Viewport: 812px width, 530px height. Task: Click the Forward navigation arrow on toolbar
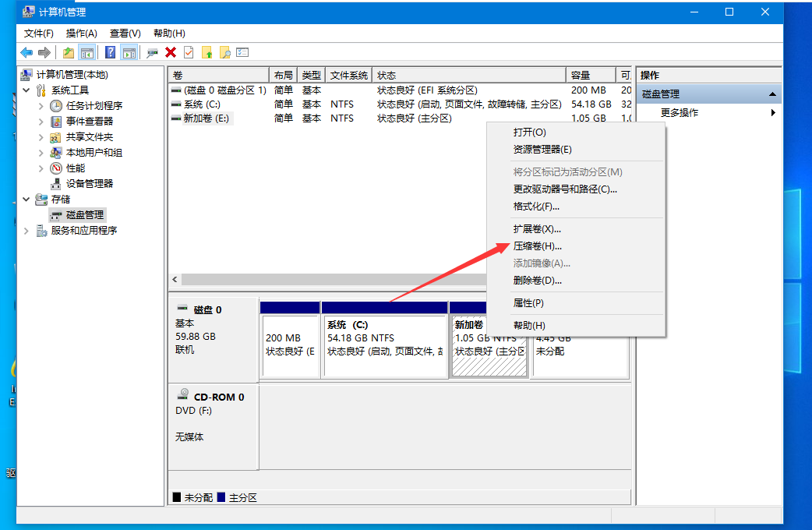coord(46,51)
